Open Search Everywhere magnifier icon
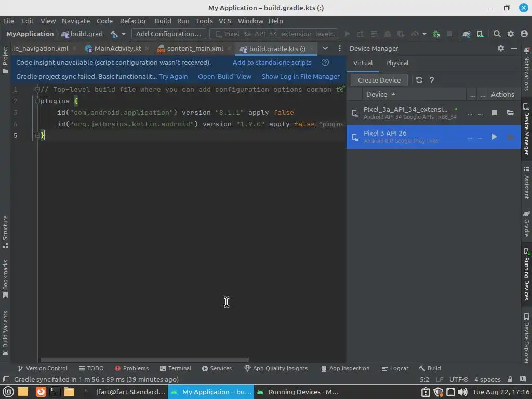The width and height of the screenshot is (532, 399). pos(497,34)
